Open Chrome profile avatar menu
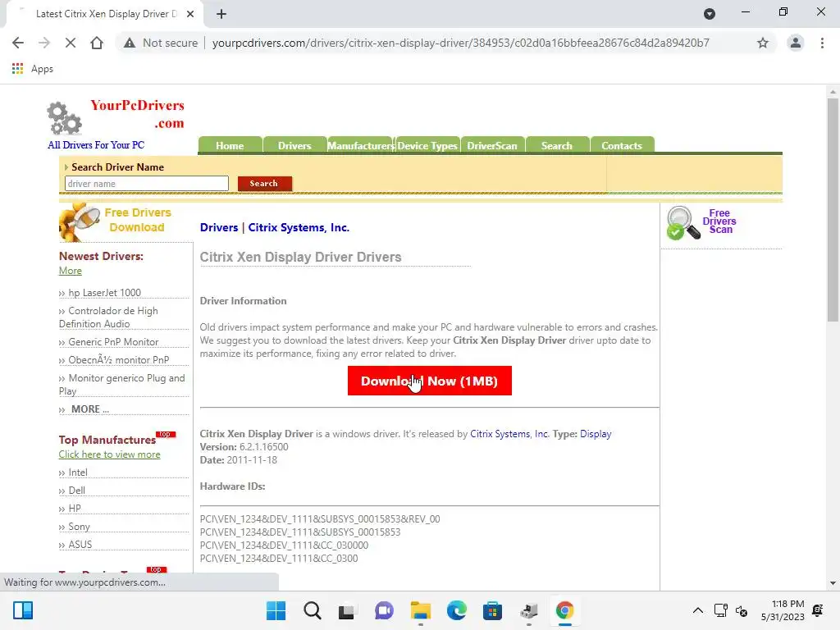 (796, 43)
